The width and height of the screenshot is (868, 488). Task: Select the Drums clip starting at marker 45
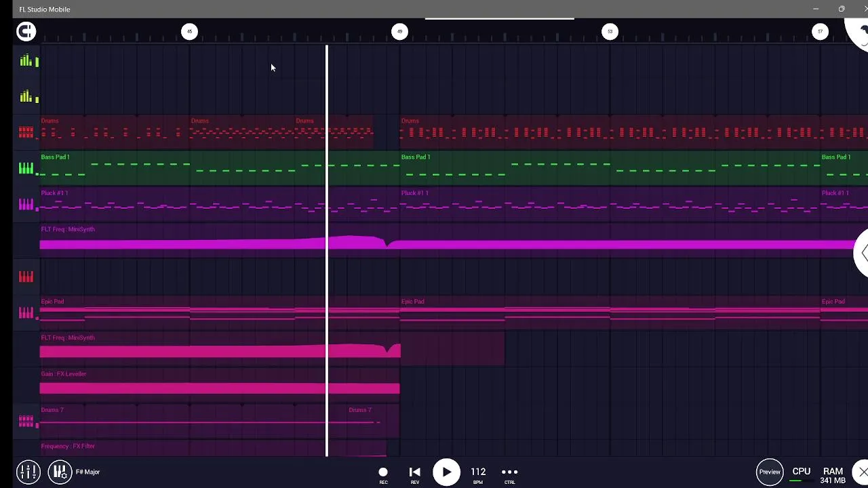(x=242, y=133)
